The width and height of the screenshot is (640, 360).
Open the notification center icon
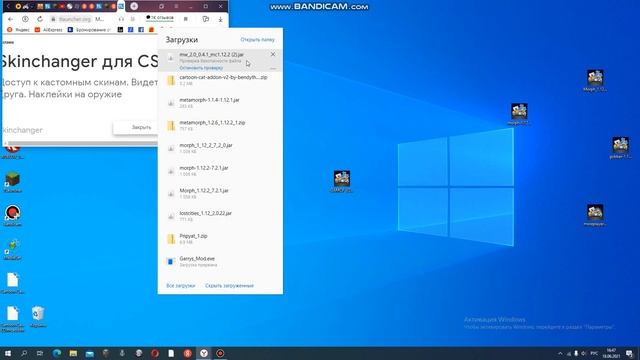[629, 353]
